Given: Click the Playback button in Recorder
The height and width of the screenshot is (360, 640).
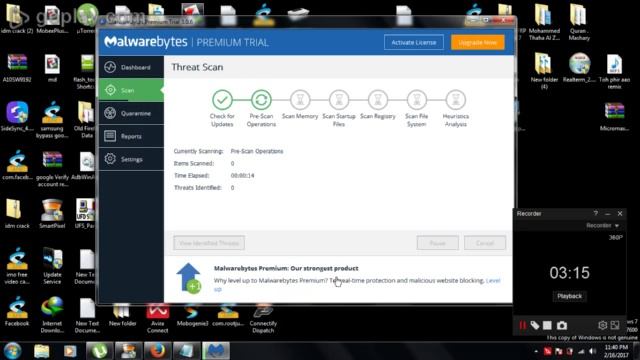Looking at the screenshot, I should [569, 296].
